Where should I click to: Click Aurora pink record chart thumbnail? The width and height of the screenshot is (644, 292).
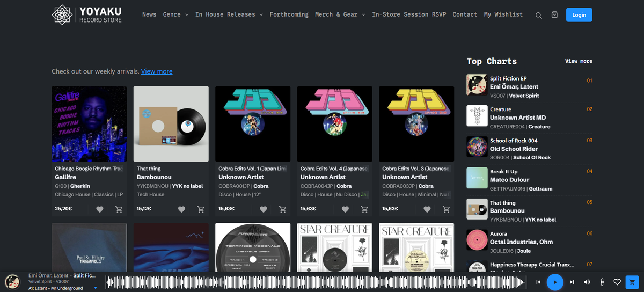tap(477, 240)
